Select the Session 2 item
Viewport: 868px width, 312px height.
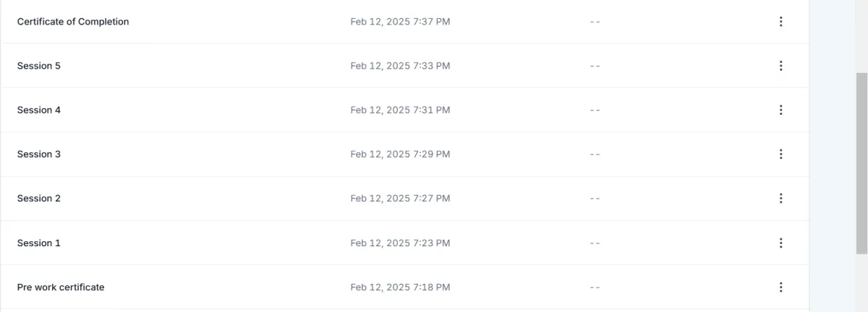pos(39,198)
